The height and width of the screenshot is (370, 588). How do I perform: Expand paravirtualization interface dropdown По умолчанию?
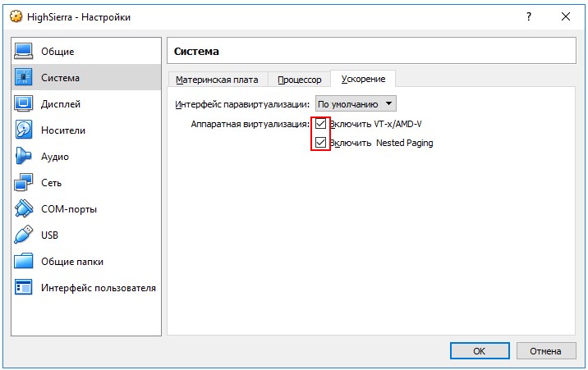coord(356,104)
